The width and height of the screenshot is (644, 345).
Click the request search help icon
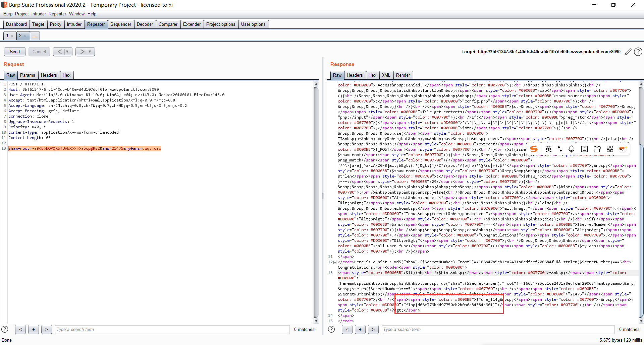pyautogui.click(x=5, y=329)
